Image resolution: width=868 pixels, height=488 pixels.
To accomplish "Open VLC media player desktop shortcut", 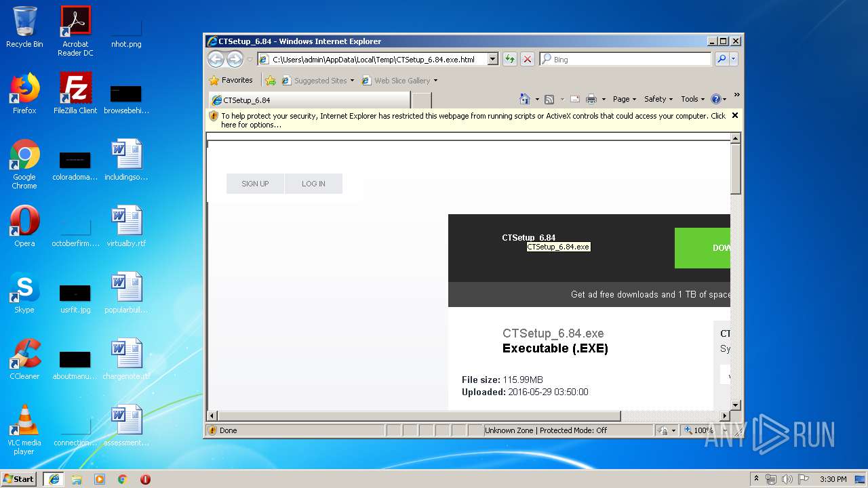I will [x=24, y=430].
